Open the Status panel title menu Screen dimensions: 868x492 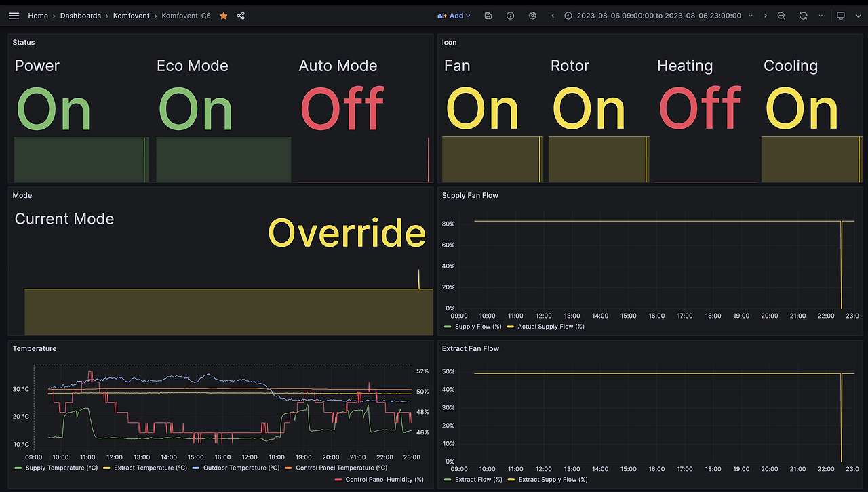(24, 42)
